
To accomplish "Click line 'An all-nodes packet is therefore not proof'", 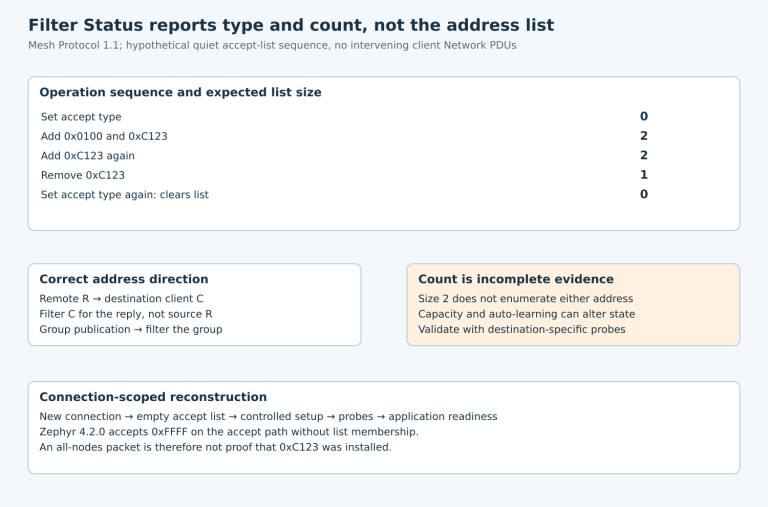I will [x=216, y=447].
